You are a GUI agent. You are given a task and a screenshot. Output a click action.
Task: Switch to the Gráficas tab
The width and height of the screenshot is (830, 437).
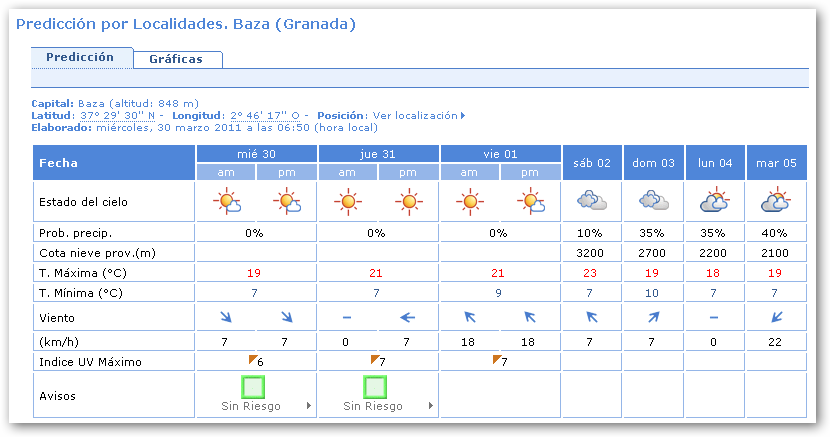pyautogui.click(x=176, y=59)
